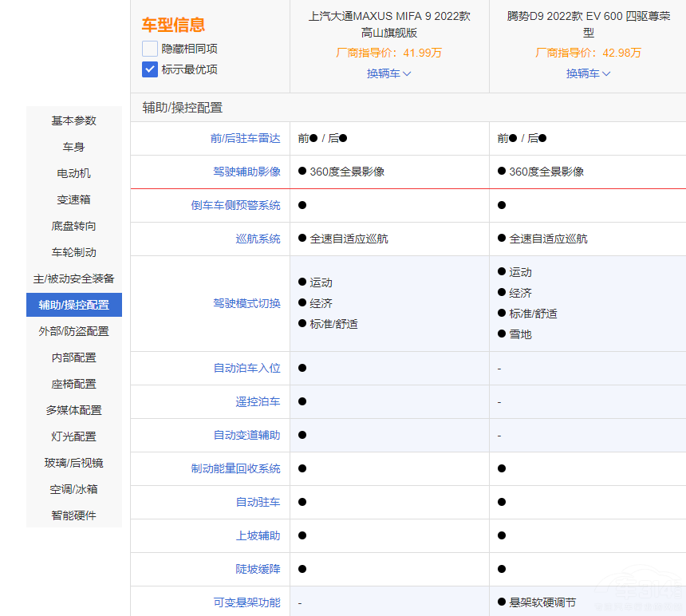The width and height of the screenshot is (686, 616).
Task: Click the 制动能量回收系统 link
Action: click(236, 468)
